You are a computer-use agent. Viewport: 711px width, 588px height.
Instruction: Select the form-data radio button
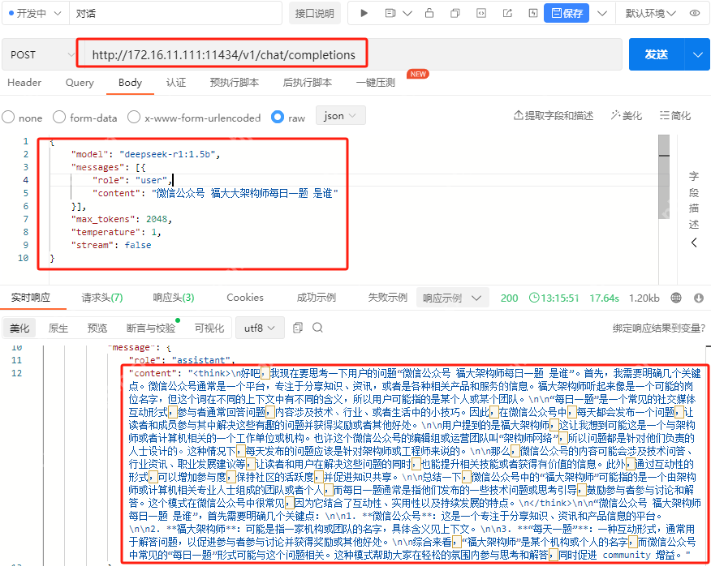pyautogui.click(x=58, y=117)
